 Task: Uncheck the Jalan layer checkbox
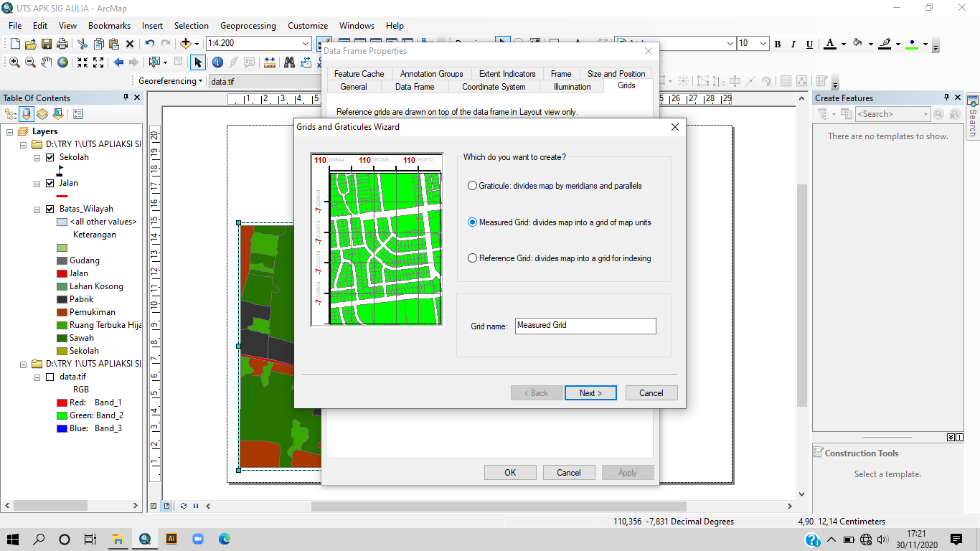coord(50,184)
